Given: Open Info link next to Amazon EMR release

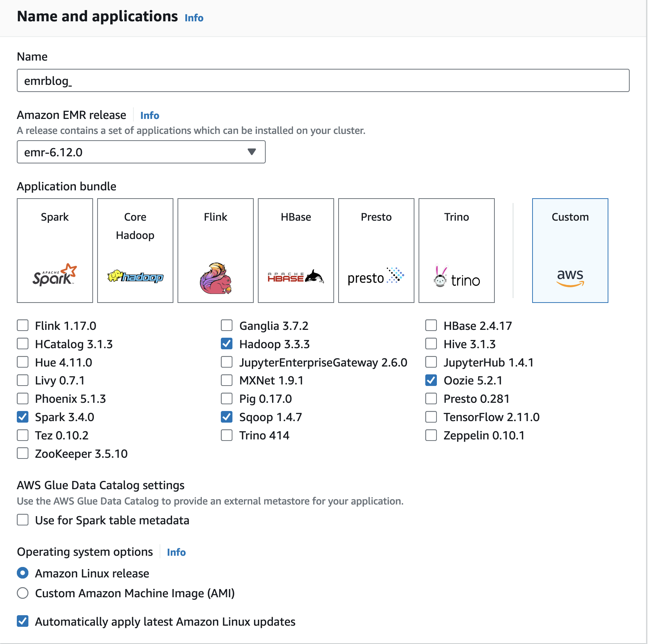Looking at the screenshot, I should [x=150, y=115].
